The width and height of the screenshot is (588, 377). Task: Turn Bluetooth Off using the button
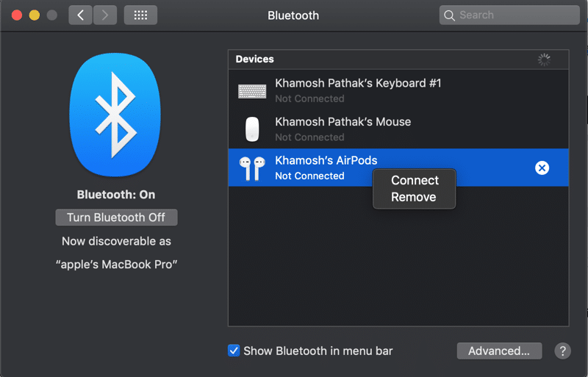116,218
